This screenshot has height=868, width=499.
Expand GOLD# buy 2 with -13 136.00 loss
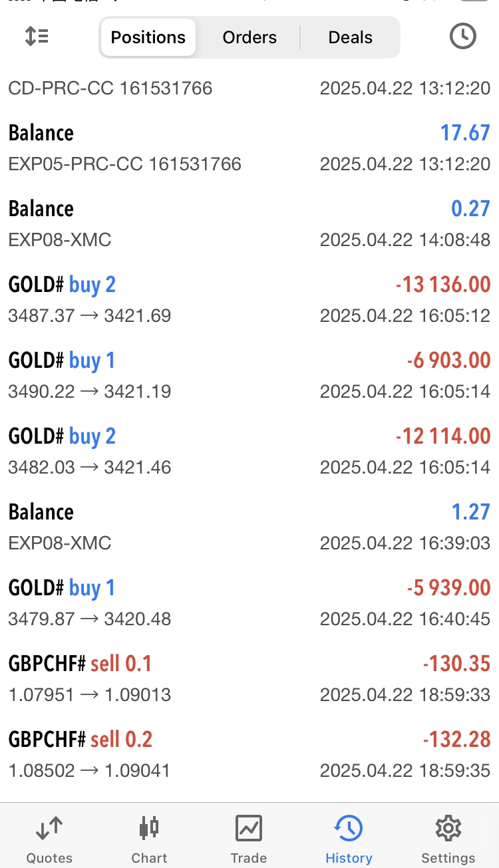click(x=249, y=299)
